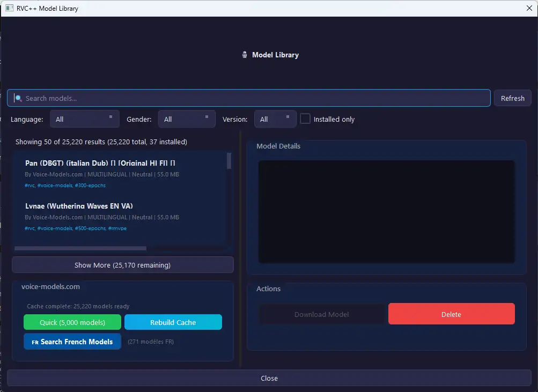Screen dimensions: 538x392
Task: Open the Language dropdown
Action: click(x=85, y=119)
